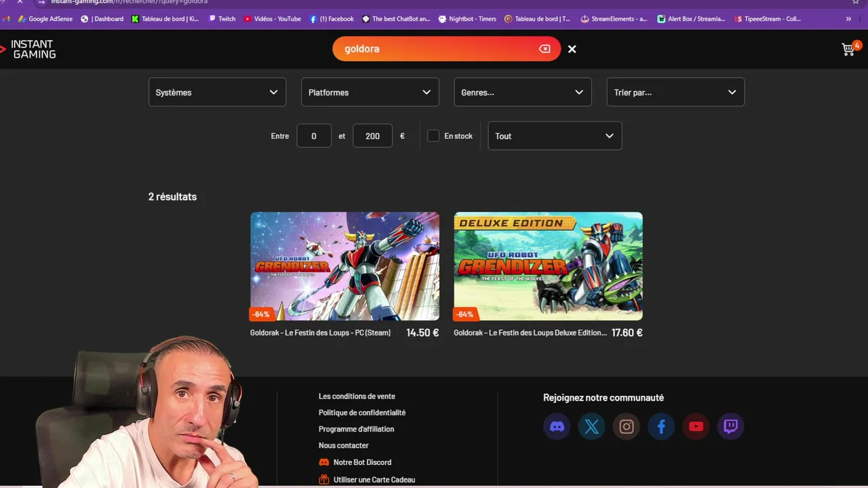The height and width of the screenshot is (488, 868).
Task: Open the Tout dropdown
Action: [555, 136]
